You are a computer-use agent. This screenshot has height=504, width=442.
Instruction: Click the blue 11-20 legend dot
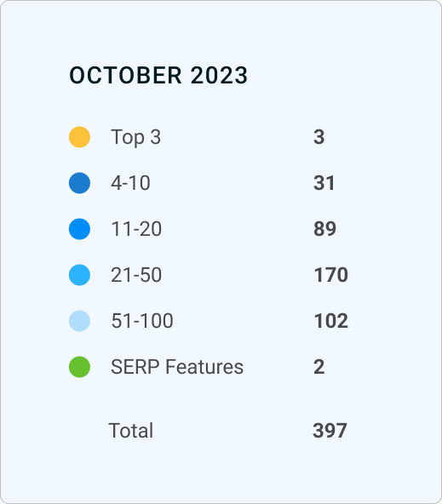coord(79,229)
